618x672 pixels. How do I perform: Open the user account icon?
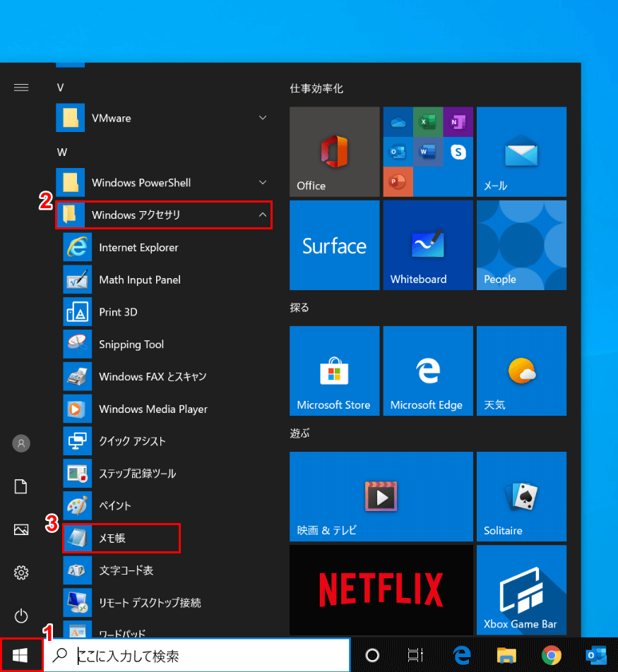[x=21, y=443]
